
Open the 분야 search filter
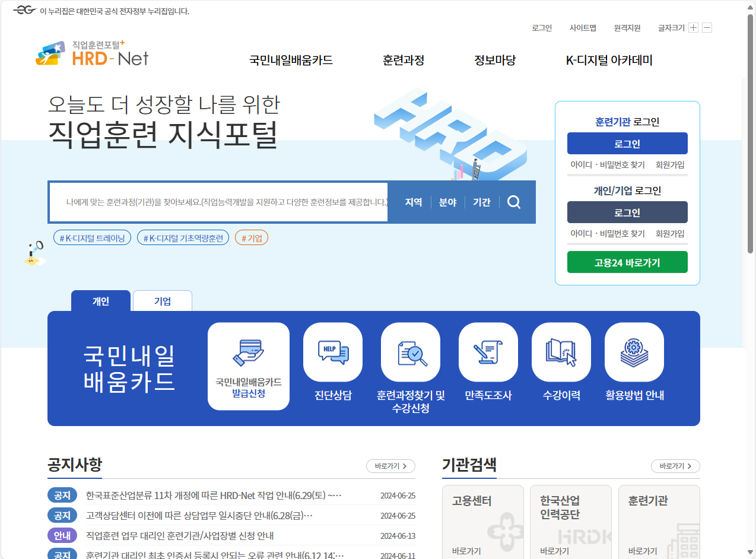[447, 202]
